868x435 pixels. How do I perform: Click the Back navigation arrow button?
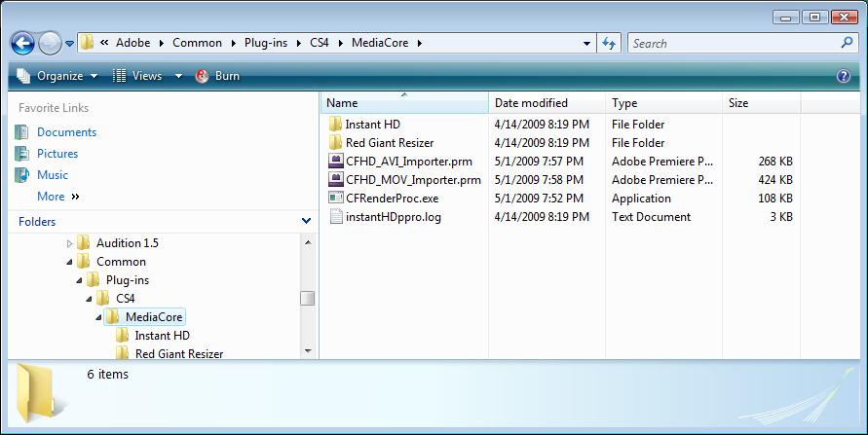(x=22, y=44)
